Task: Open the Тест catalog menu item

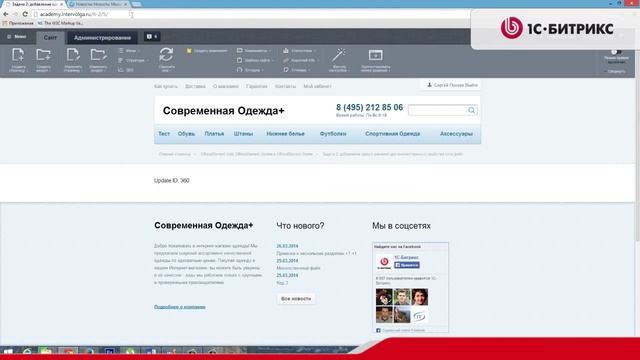Action: click(x=164, y=134)
